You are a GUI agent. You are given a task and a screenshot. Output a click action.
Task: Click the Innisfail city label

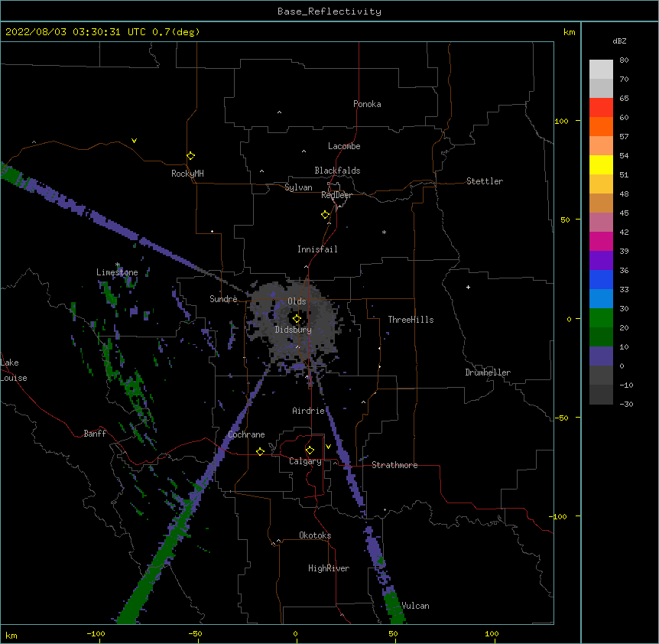[317, 249]
